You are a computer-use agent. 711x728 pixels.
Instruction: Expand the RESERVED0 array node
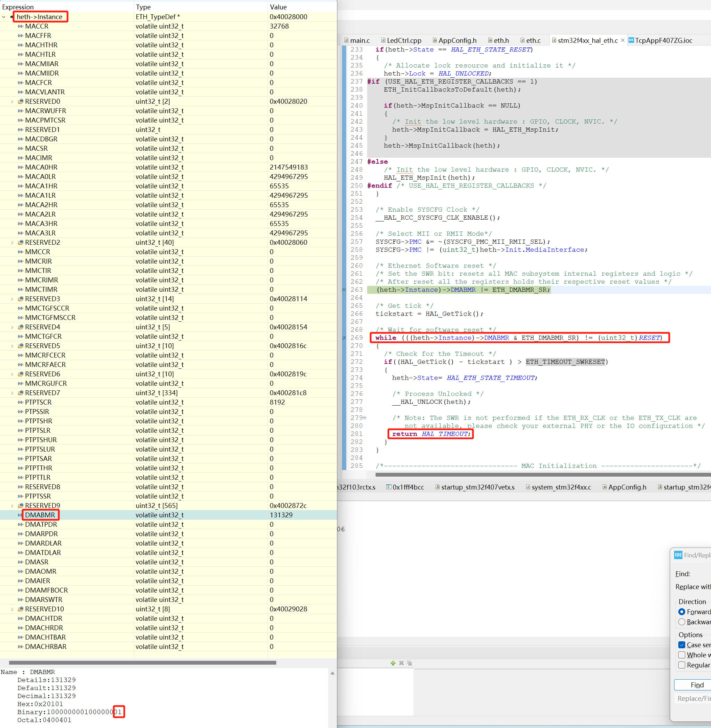[x=11, y=101]
